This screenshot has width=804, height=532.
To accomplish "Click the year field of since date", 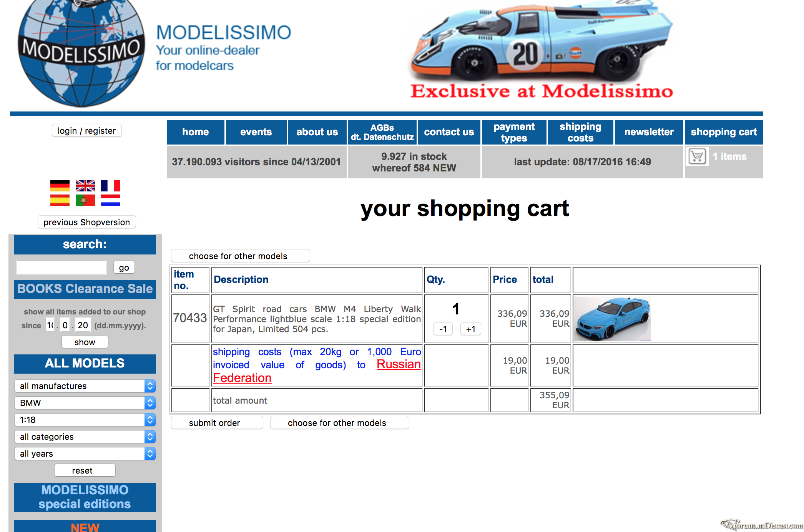I will click(83, 325).
